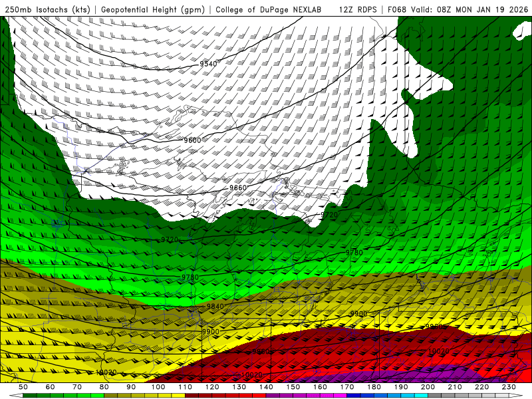Click the colorbar label 190
The width and height of the screenshot is (532, 399).
pos(401,387)
